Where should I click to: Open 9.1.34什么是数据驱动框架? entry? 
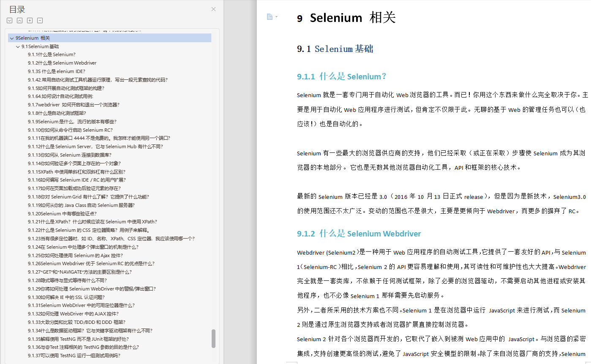click(x=90, y=331)
